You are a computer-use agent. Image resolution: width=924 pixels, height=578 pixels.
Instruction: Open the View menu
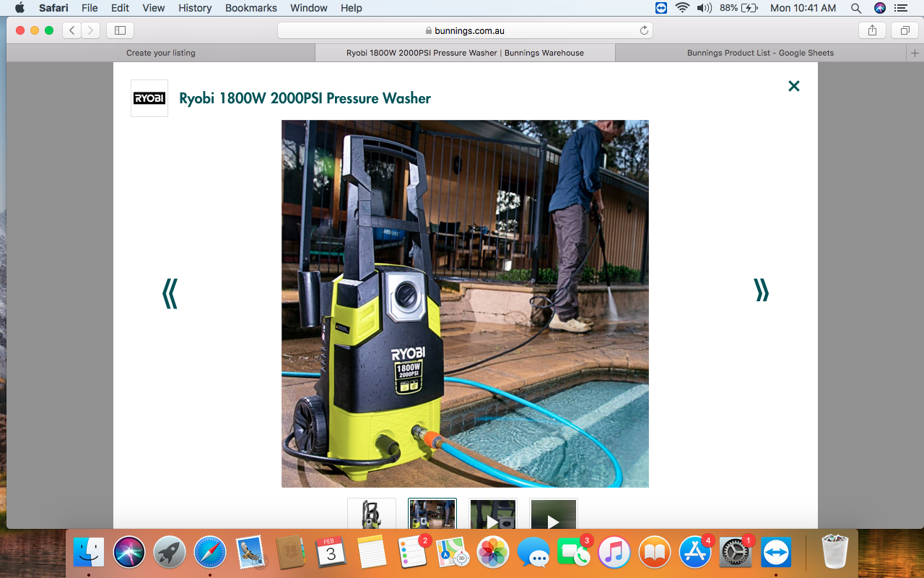tap(154, 8)
